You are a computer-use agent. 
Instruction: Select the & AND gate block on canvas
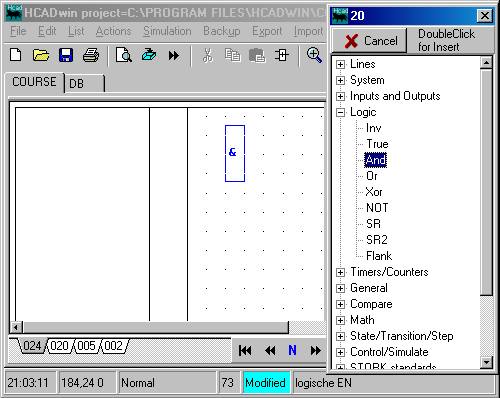click(x=235, y=153)
